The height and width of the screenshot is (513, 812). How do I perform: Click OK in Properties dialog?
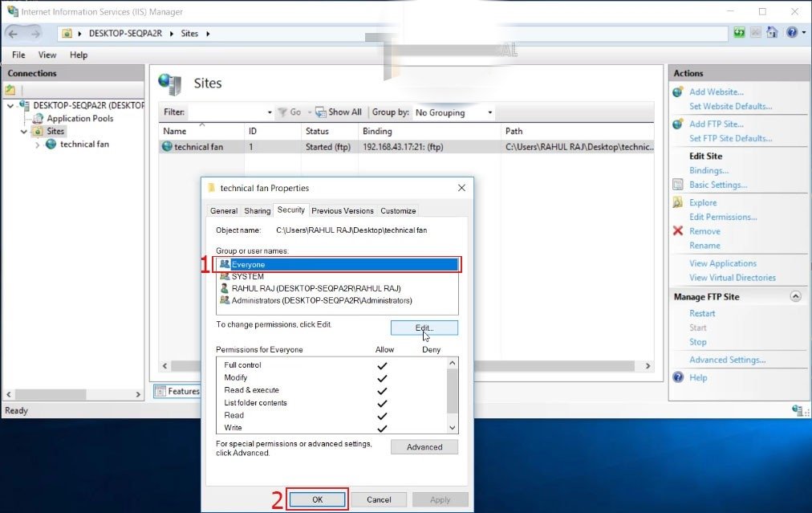point(318,499)
